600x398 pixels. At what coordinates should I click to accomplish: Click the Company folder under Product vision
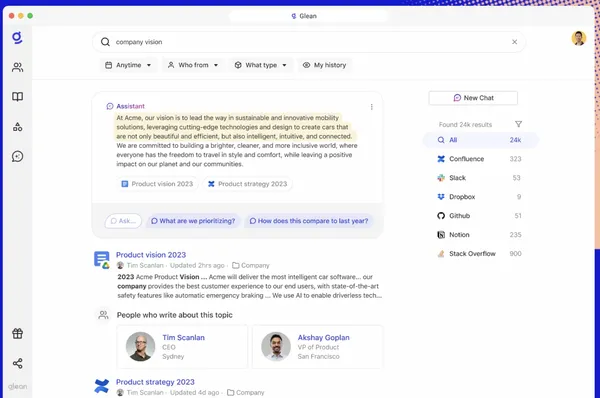pyautogui.click(x=251, y=265)
